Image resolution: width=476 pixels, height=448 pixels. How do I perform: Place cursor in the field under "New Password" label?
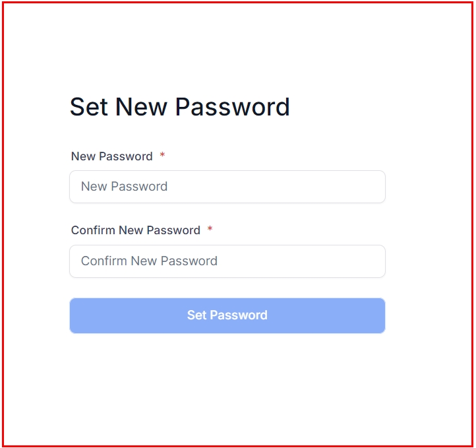(227, 187)
